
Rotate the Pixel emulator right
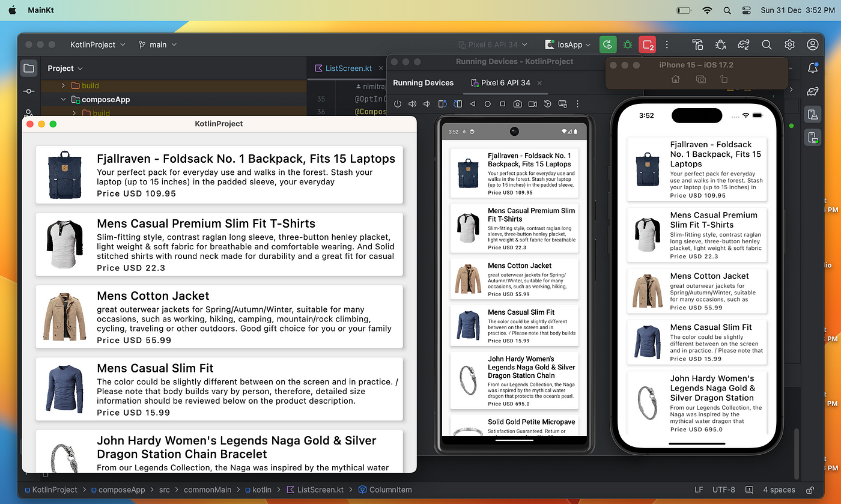[457, 104]
